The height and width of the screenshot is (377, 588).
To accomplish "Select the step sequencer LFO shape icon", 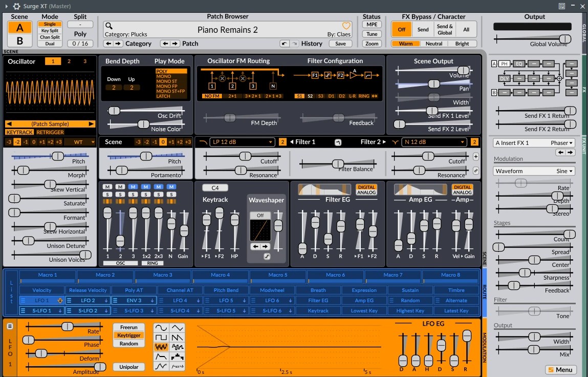I will pyautogui.click(x=177, y=357).
